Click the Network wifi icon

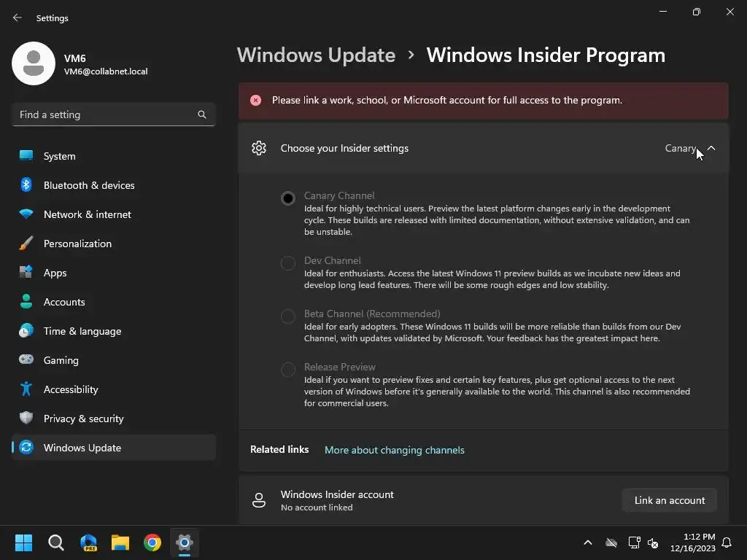tap(26, 214)
